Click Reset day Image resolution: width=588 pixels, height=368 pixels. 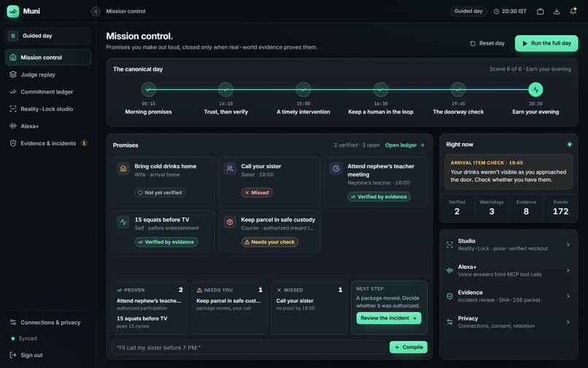[x=487, y=43]
